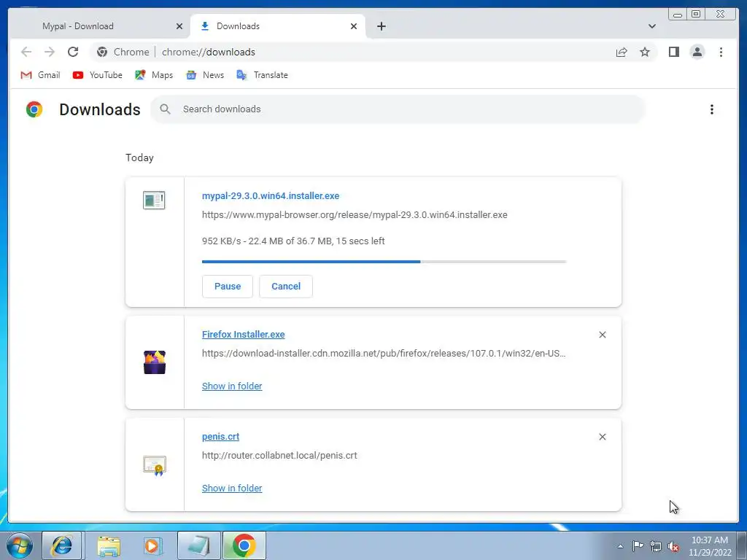Click the certificate file icon for penis.crt

point(155,466)
